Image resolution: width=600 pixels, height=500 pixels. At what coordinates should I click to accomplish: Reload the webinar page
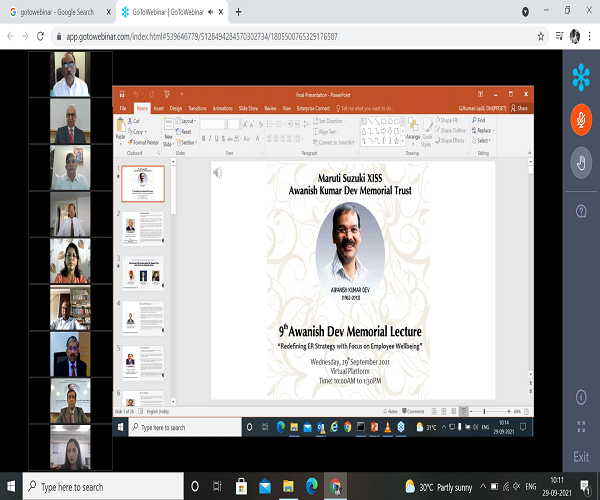coord(40,36)
